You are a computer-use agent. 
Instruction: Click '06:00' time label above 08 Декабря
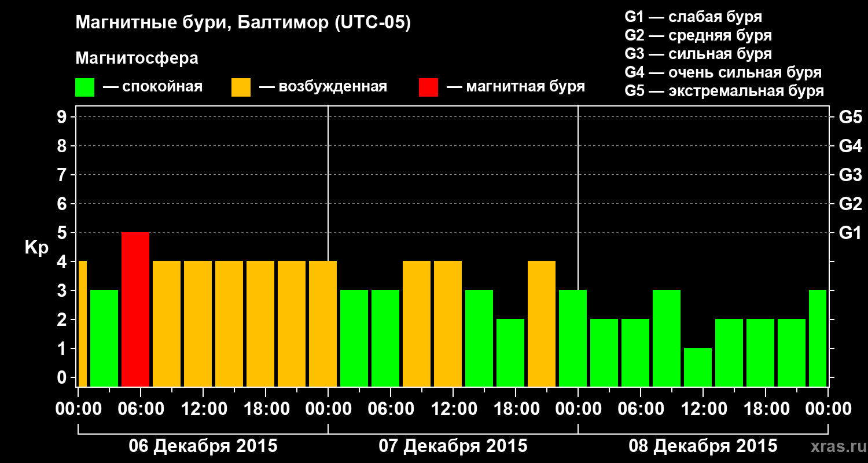click(x=641, y=409)
